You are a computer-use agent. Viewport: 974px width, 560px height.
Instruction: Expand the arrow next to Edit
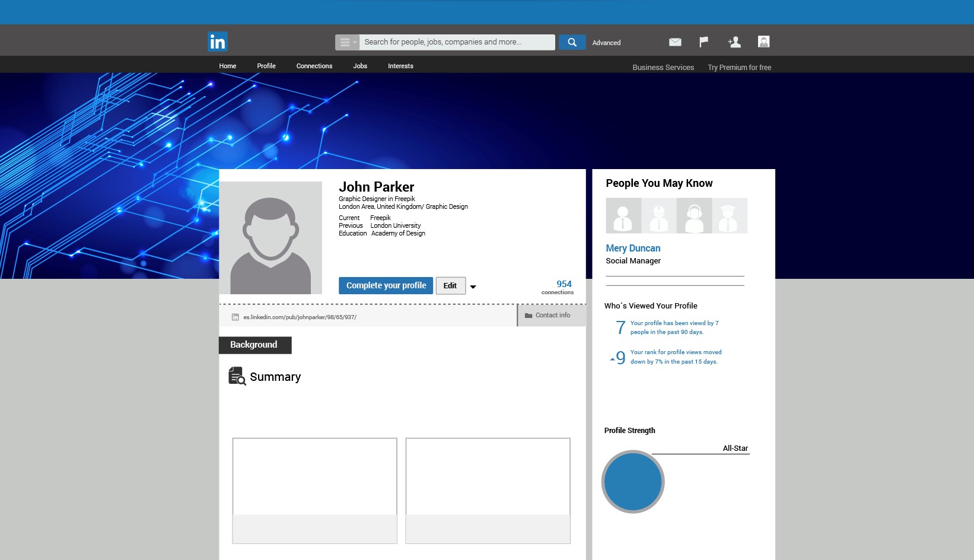(x=473, y=287)
